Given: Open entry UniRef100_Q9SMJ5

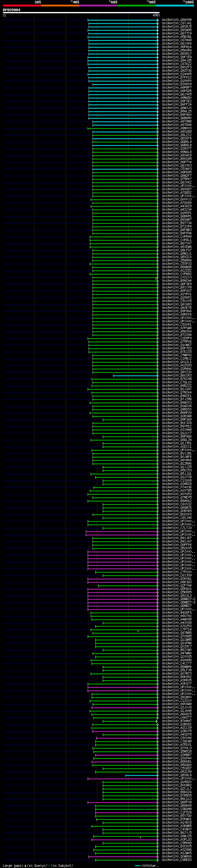Looking at the screenshot, I should (177, 26).
